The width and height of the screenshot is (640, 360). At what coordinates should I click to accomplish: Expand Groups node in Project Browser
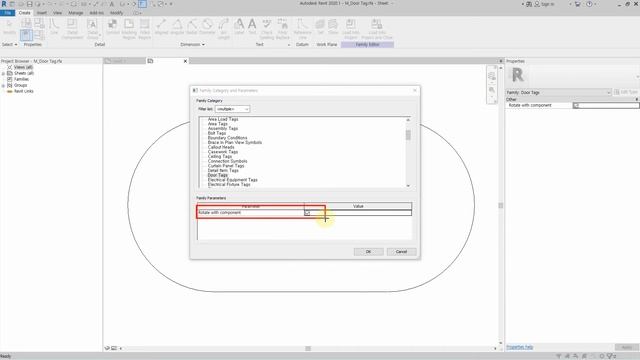[3, 86]
